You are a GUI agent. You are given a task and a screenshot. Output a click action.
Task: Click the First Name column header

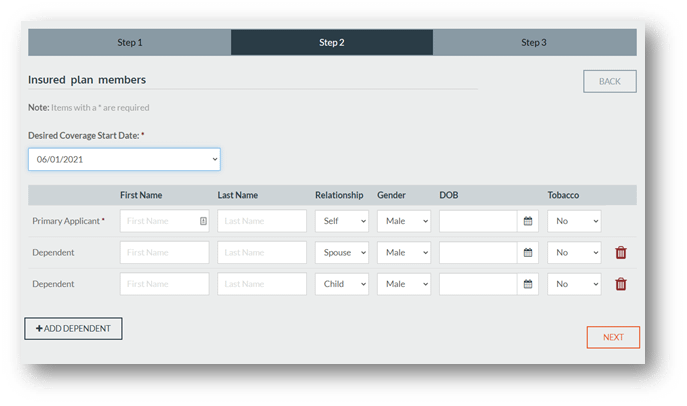click(141, 195)
